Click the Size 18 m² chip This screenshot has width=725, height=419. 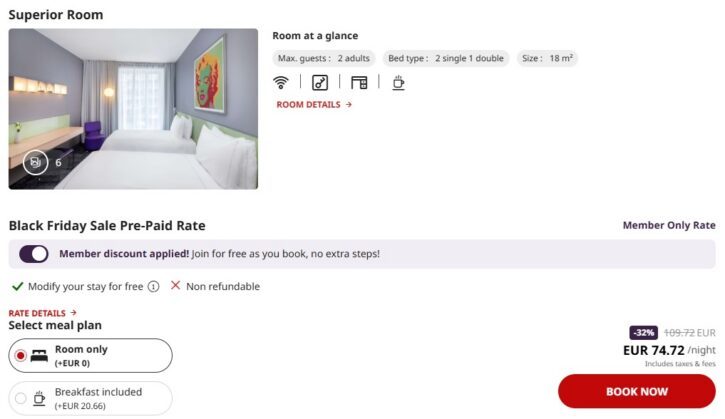point(547,58)
